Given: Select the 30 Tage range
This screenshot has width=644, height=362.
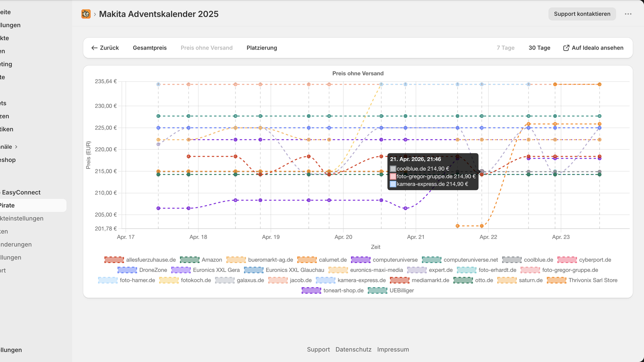Looking at the screenshot, I should tap(539, 48).
